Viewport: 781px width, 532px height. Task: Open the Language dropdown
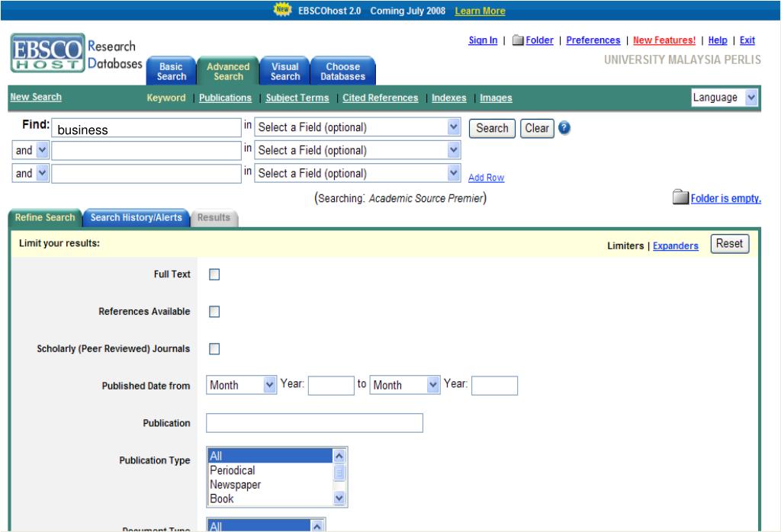(x=725, y=98)
